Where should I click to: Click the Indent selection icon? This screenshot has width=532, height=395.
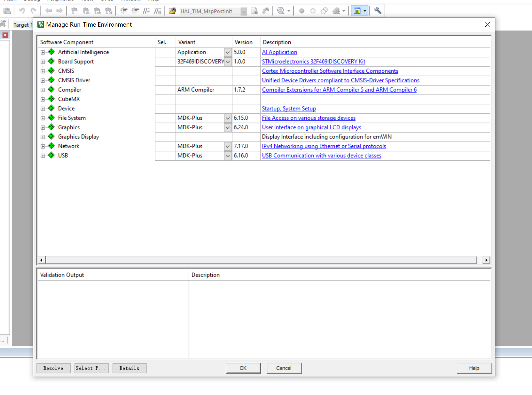point(124,11)
